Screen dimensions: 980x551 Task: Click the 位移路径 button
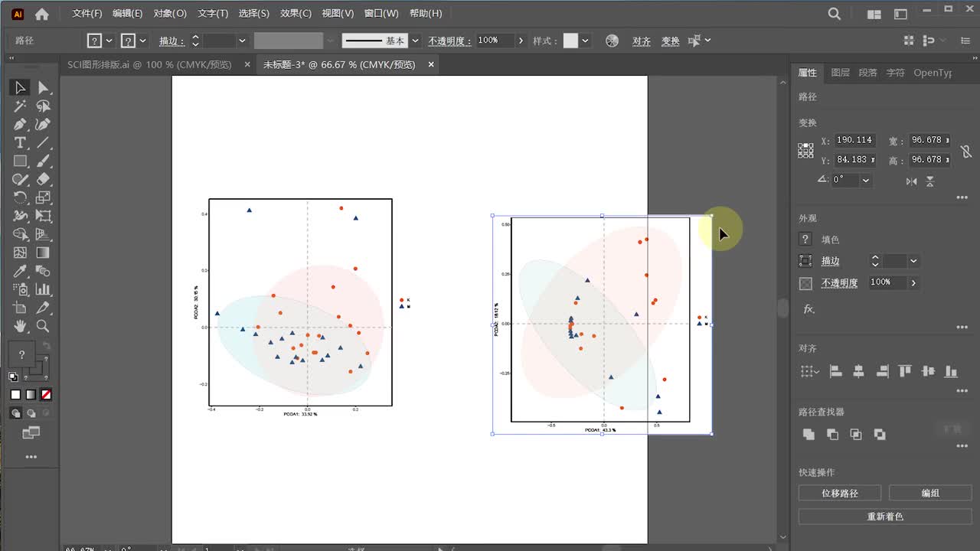click(839, 494)
